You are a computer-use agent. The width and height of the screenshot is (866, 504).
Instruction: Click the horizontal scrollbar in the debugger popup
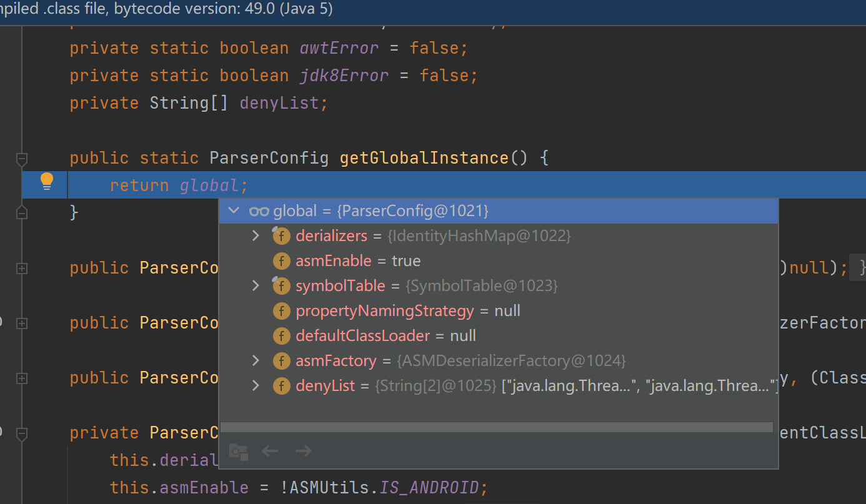tap(497, 427)
